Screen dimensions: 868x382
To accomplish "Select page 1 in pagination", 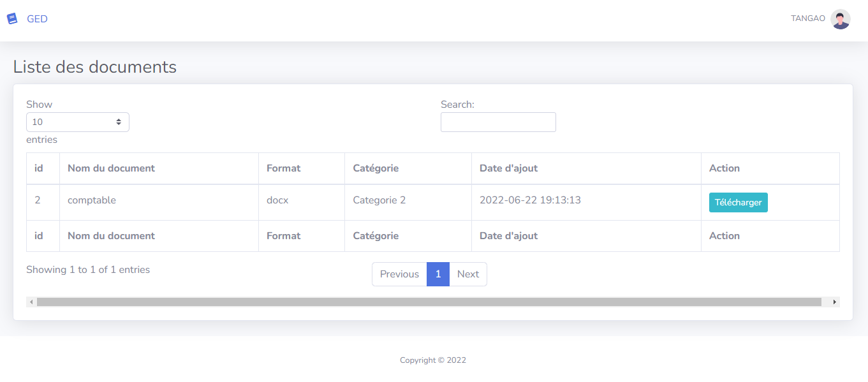I will [438, 274].
